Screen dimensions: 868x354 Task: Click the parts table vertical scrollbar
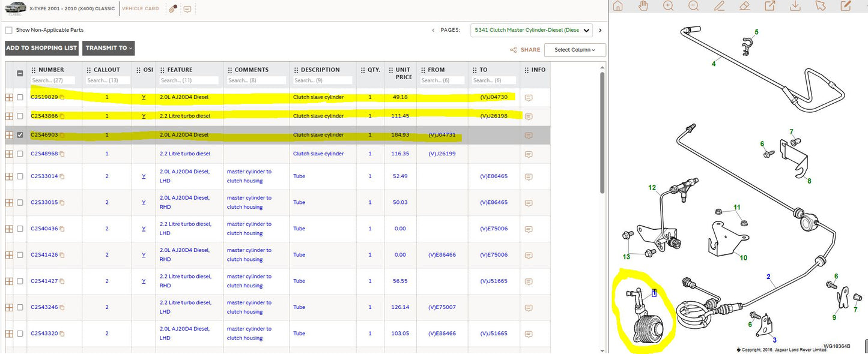pos(602,132)
